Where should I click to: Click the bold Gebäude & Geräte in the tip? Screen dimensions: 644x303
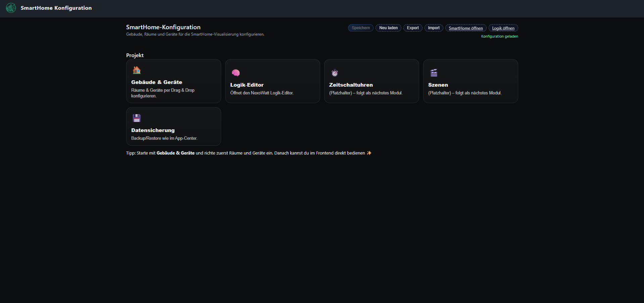176,153
